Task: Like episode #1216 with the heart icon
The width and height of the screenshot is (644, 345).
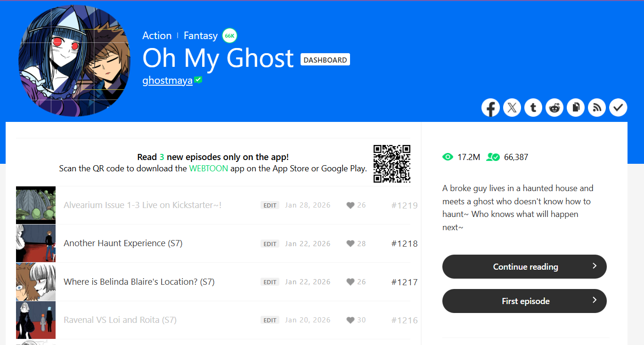Action: point(351,320)
